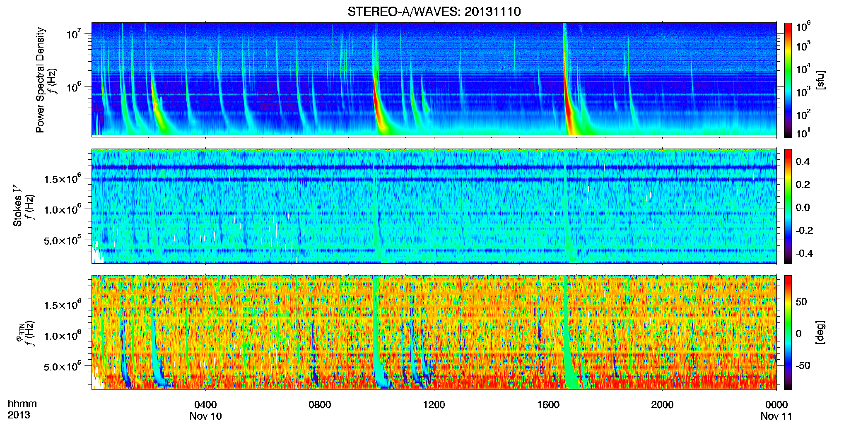Click the blue horizontal band near 1.5×10⁶ Hz in the Stokes panel
Viewport: 868px width, 447px height.
coord(434,180)
